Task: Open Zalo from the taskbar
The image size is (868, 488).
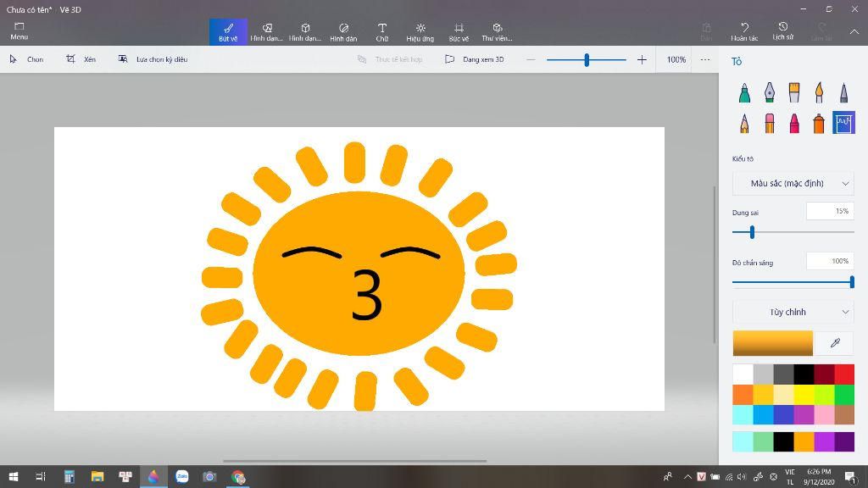Action: (x=181, y=476)
